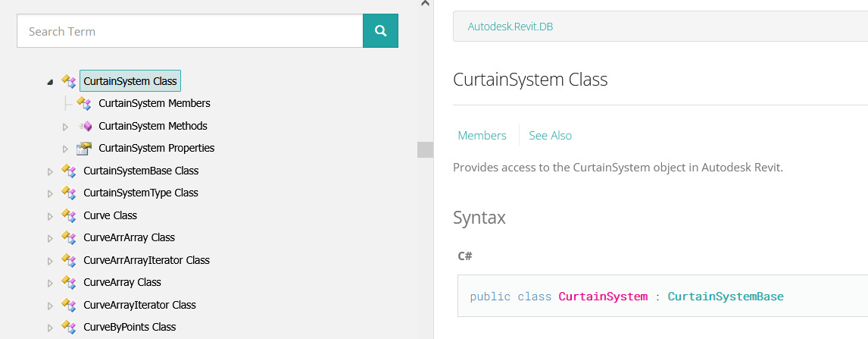Click the CurveArrArrayIterator Class icon
The height and width of the screenshot is (339, 868).
[x=69, y=260]
